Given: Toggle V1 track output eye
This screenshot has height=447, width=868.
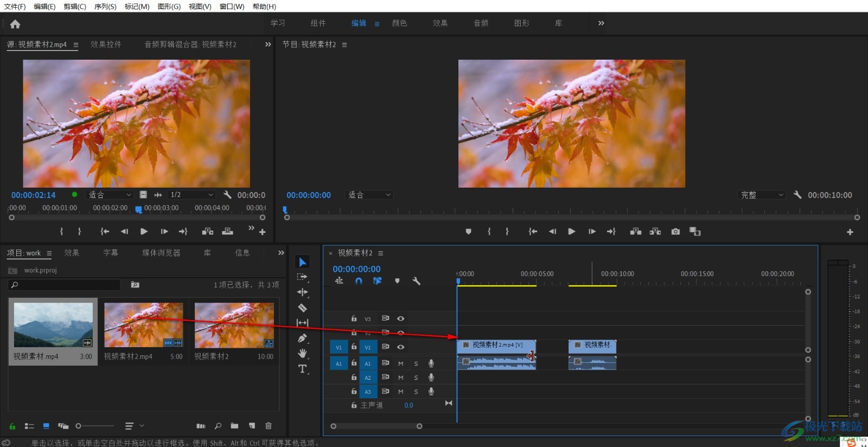Looking at the screenshot, I should [400, 347].
